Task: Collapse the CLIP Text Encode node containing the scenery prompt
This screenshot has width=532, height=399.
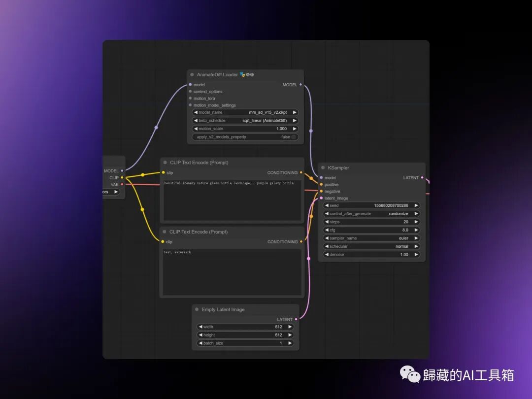Action: 165,163
